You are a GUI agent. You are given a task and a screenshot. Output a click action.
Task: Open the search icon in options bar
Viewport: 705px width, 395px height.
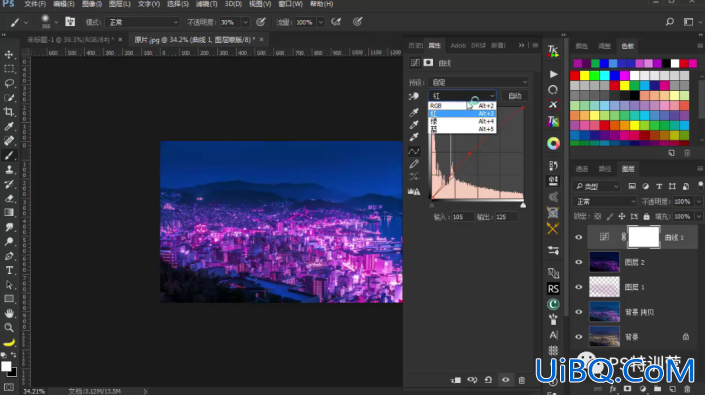tap(669, 22)
